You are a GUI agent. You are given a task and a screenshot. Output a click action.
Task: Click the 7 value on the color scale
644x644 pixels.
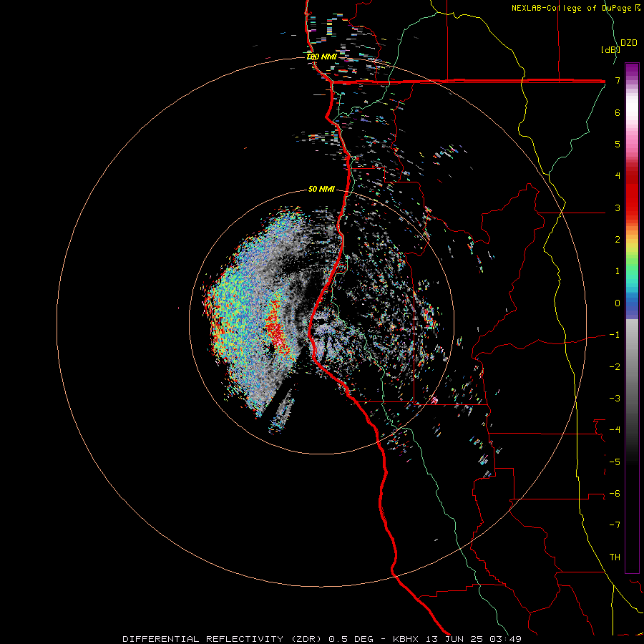618,80
